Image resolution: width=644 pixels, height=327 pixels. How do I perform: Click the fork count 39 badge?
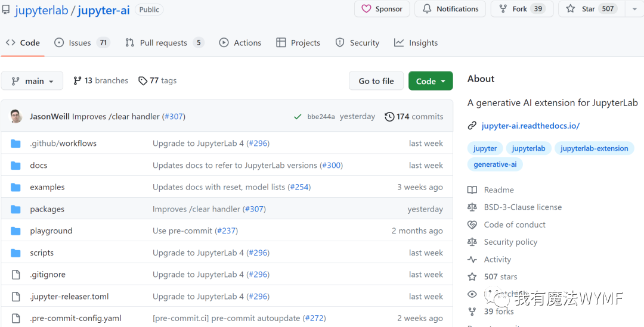[538, 8]
